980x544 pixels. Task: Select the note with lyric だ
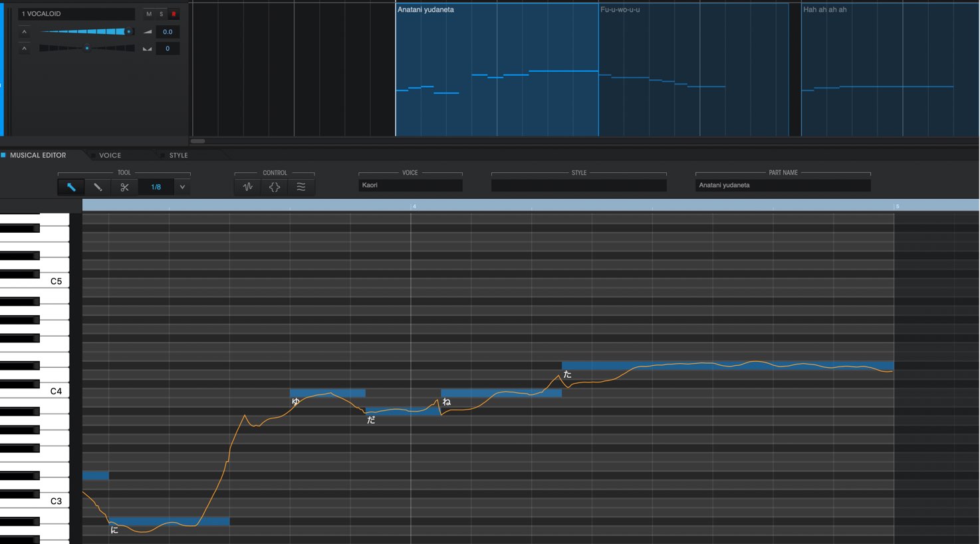click(x=403, y=412)
